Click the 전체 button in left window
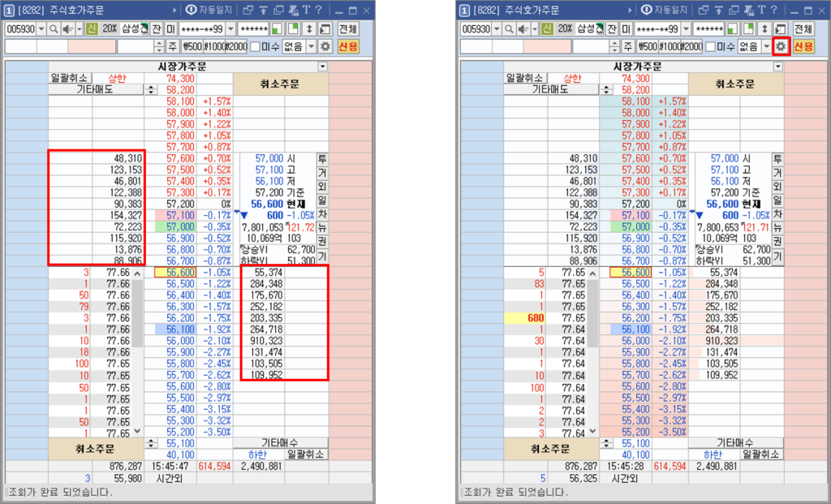The width and height of the screenshot is (831, 504). coord(347,28)
